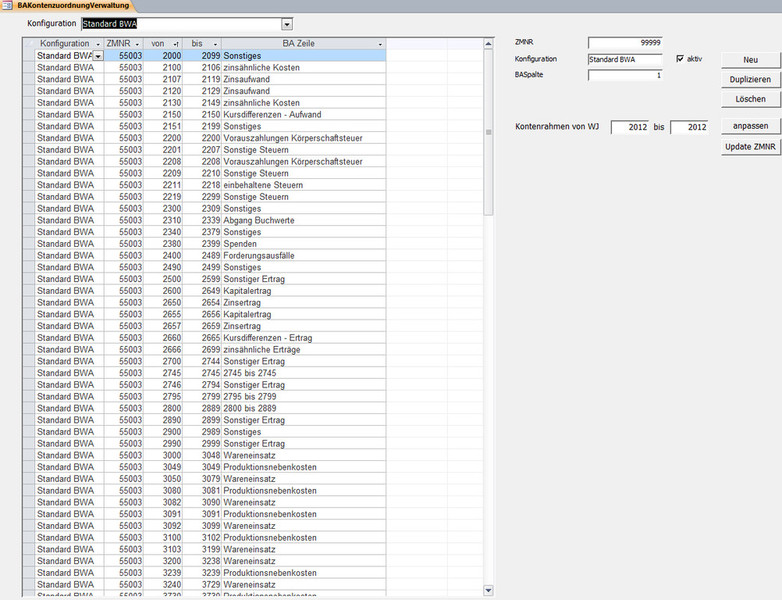Viewport: 782px width, 600px height.
Task: Open the Konfiguration combo box dropdown arrow
Action: pos(287,24)
